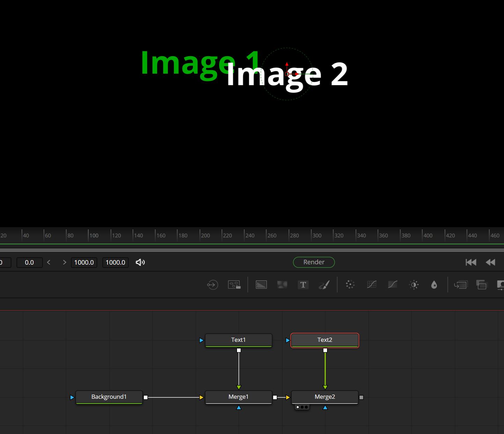This screenshot has width=504, height=434.
Task: Click the blue mask input left of Text2
Action: coord(288,340)
